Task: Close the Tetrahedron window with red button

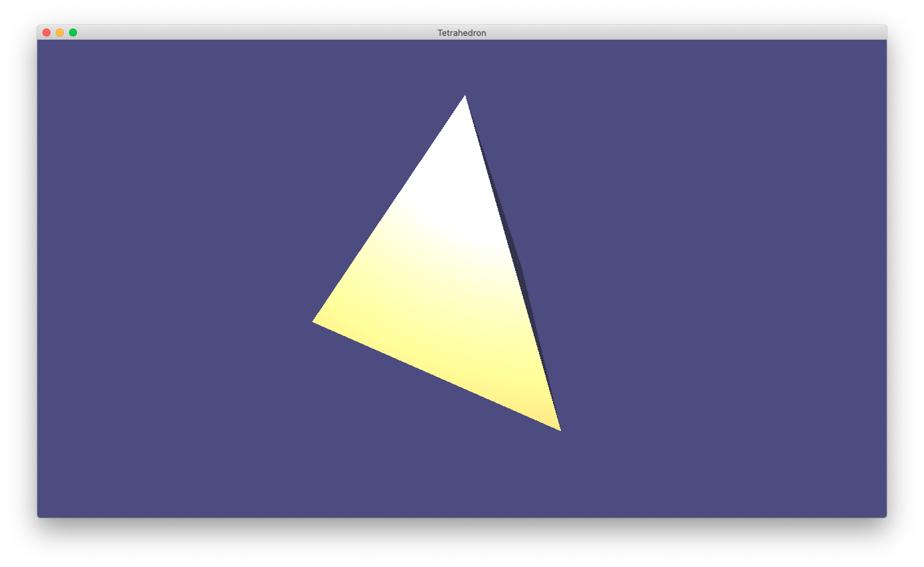Action: point(46,33)
